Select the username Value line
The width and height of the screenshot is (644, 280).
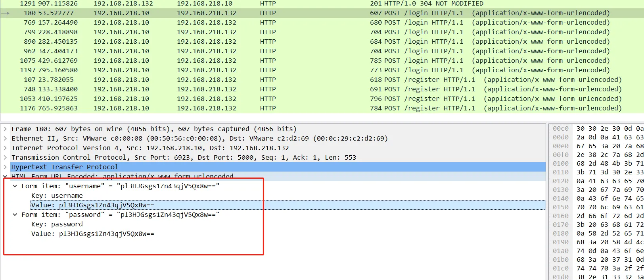[93, 205]
